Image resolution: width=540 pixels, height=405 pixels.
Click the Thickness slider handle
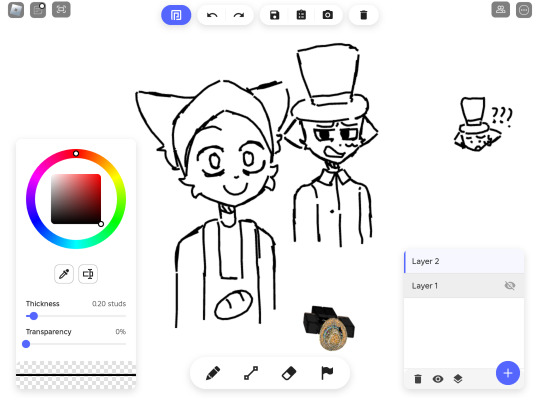click(x=33, y=316)
